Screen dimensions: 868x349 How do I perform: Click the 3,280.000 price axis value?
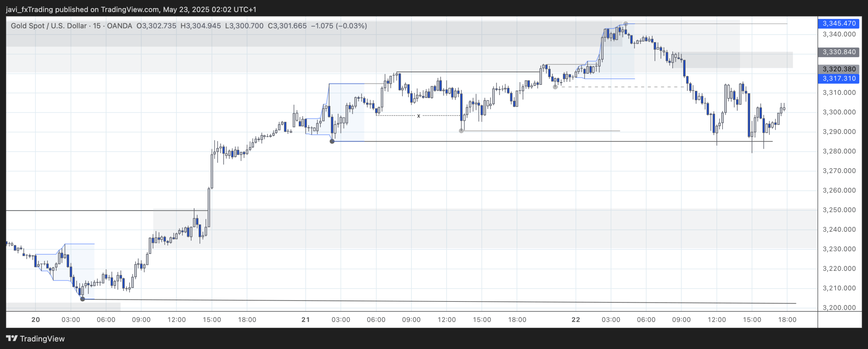839,151
